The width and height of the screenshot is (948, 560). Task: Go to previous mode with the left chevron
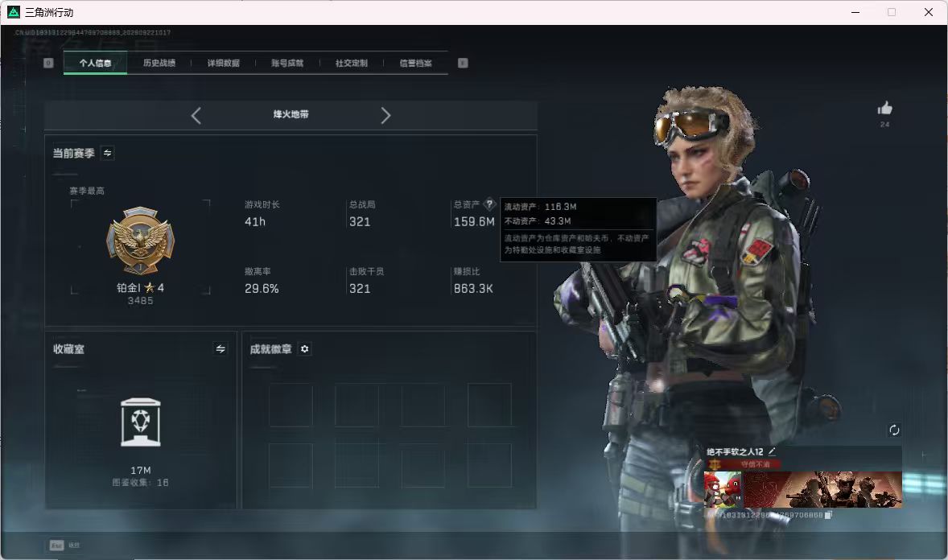pos(196,115)
